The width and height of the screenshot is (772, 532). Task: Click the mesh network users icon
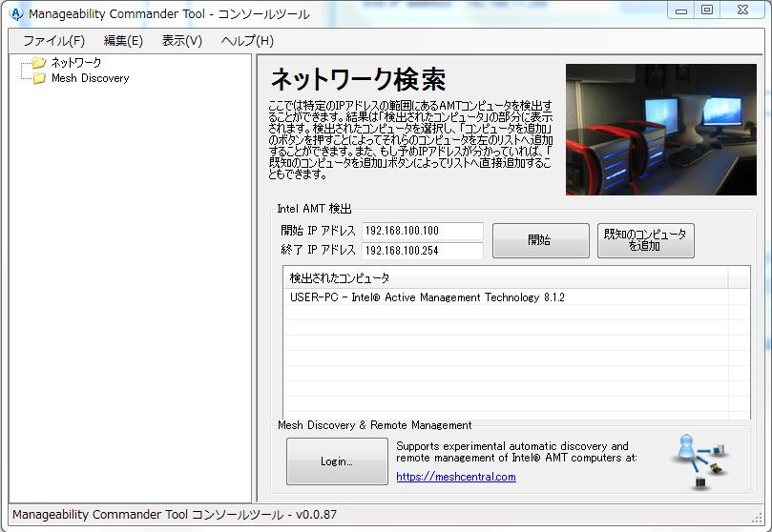pyautogui.click(x=699, y=461)
